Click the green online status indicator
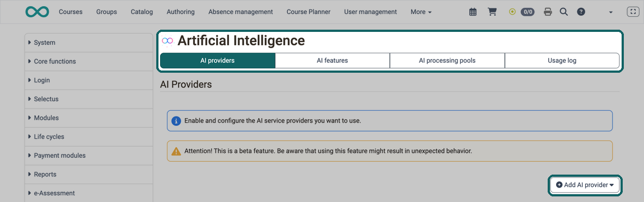The image size is (644, 202). (x=512, y=12)
